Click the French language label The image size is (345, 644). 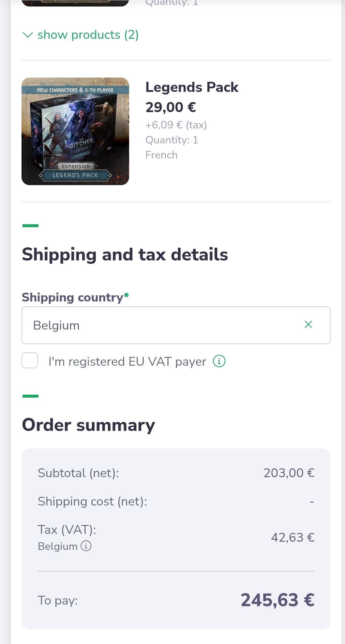[161, 155]
